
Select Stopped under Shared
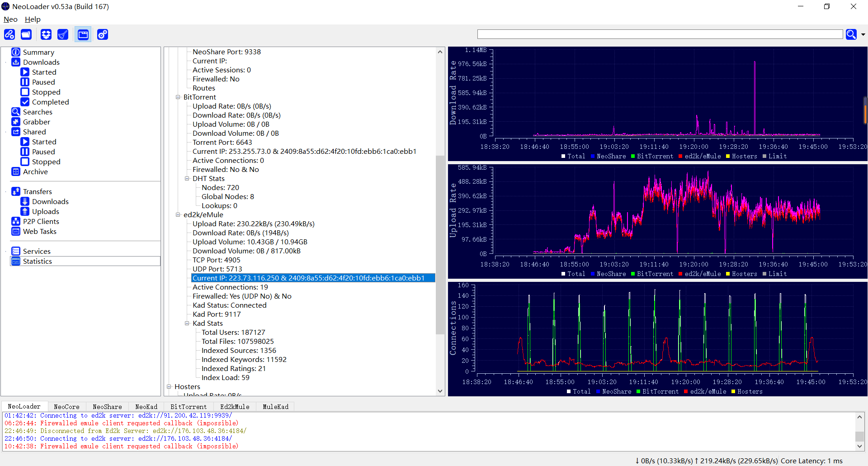(x=46, y=162)
